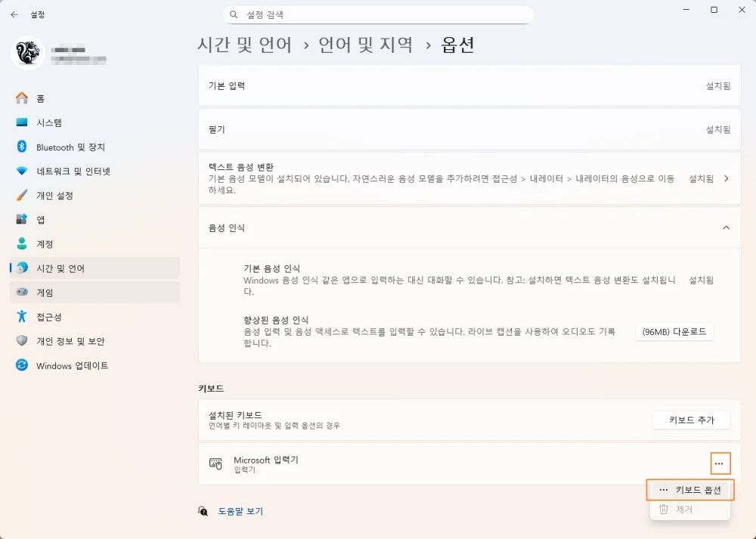Image resolution: width=756 pixels, height=539 pixels.
Task: Click the 키보드 추가 button
Action: [x=690, y=420]
